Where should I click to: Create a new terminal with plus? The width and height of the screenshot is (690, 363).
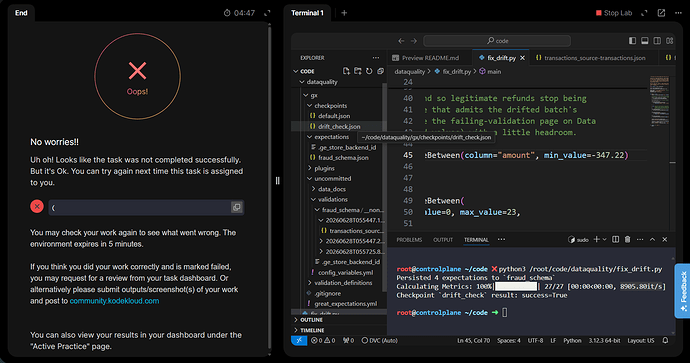click(596, 239)
